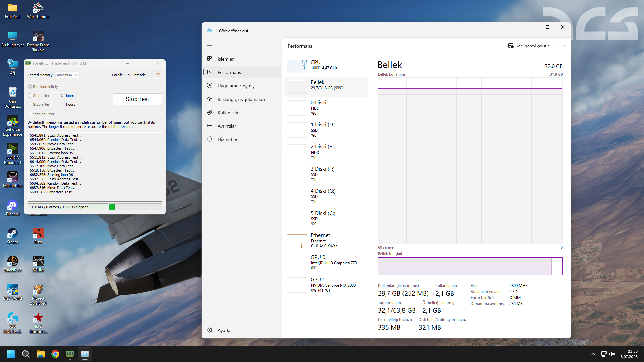Click Yeni görevi çalıştır button
Screen dimensions: 644x362
click(x=529, y=46)
